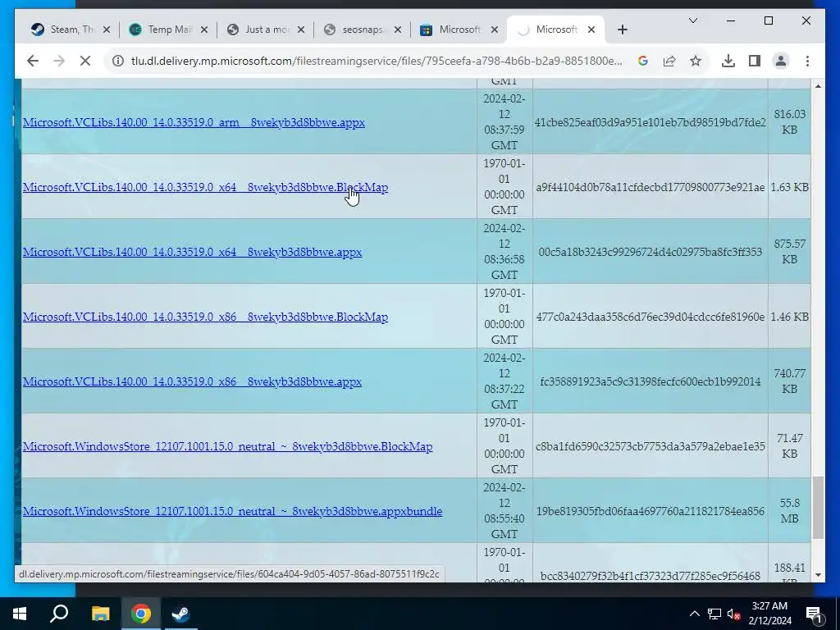
Task: Go back to the previous page
Action: point(33,61)
